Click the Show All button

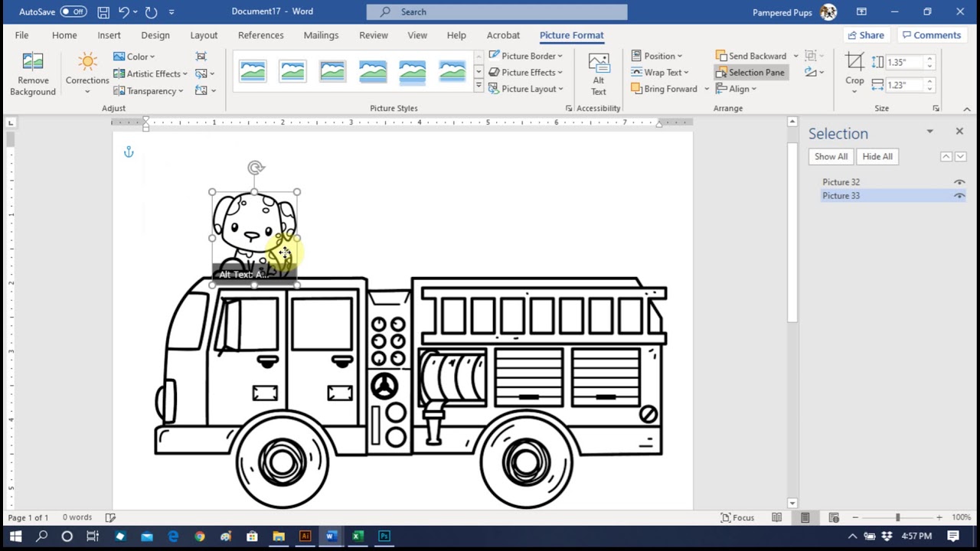(x=831, y=157)
